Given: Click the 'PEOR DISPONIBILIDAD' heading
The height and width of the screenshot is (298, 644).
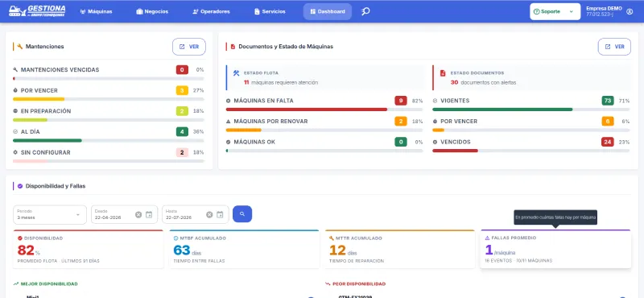Looking at the screenshot, I should 359,284.
